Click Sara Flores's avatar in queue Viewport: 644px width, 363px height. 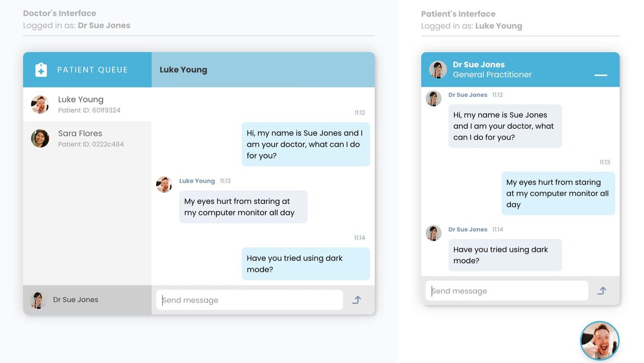tap(40, 138)
